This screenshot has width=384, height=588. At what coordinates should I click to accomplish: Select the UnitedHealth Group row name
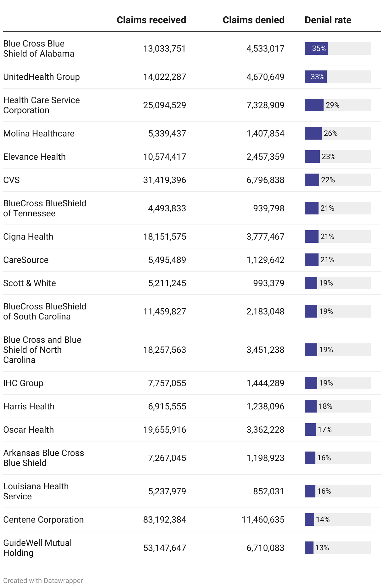click(42, 77)
